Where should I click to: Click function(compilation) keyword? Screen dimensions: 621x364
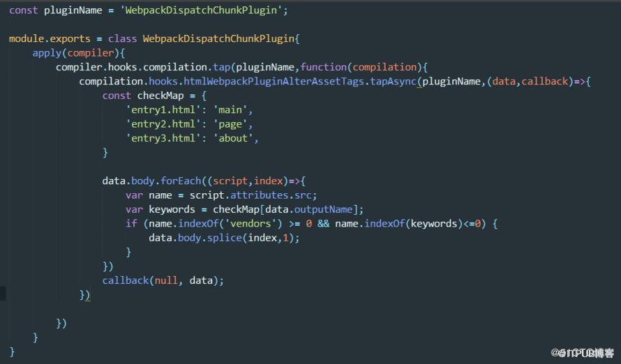(x=324, y=67)
